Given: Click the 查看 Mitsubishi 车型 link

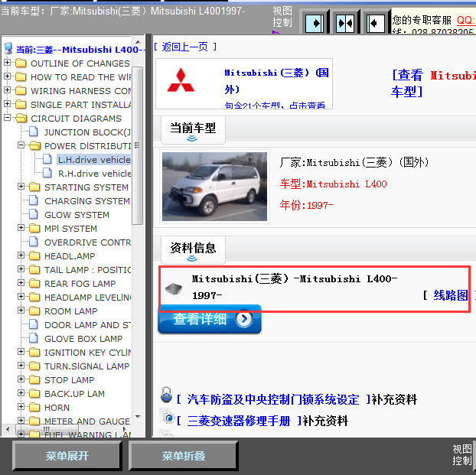Looking at the screenshot, I should (x=433, y=83).
